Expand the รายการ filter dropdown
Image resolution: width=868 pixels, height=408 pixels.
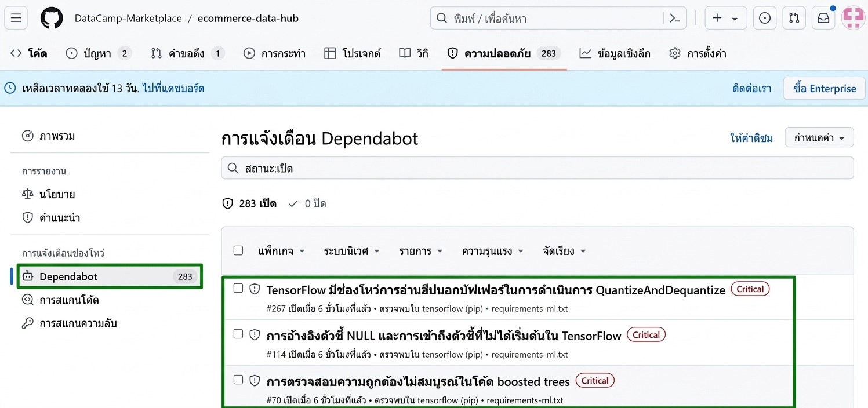coord(421,251)
